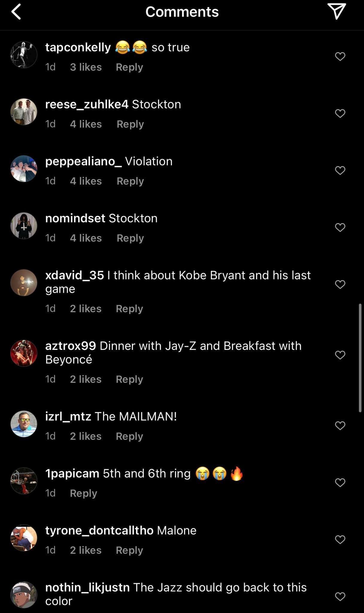Heart 1papicam's 5th and 6th ring comment

340,482
